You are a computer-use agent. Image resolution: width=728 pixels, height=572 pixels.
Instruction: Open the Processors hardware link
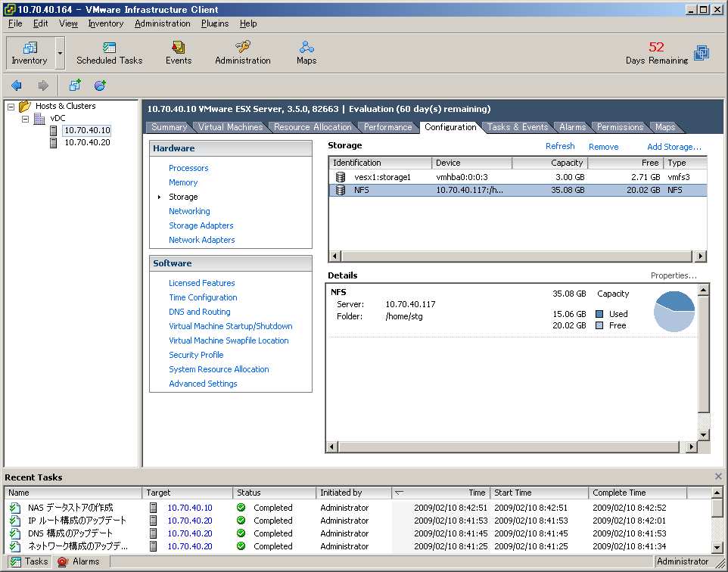tap(188, 168)
